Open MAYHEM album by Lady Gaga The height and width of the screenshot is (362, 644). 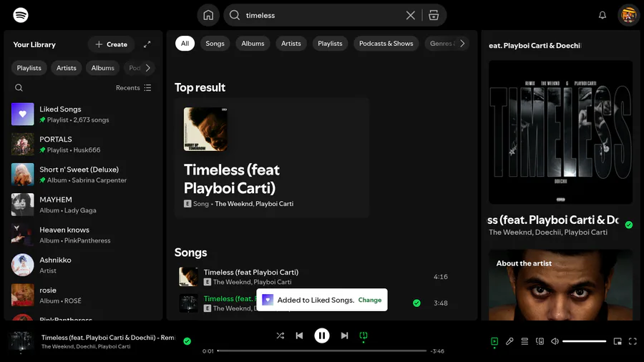82,205
